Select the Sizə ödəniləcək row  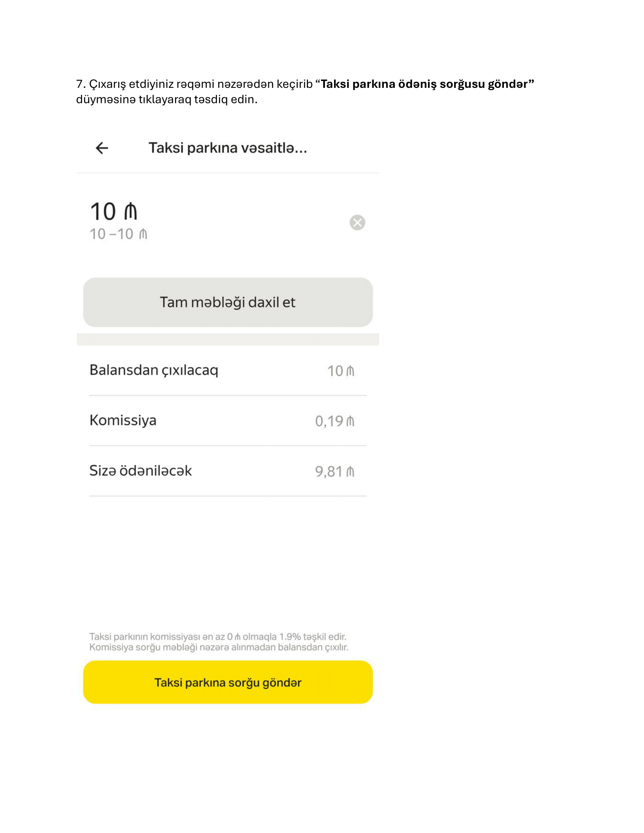click(x=228, y=471)
